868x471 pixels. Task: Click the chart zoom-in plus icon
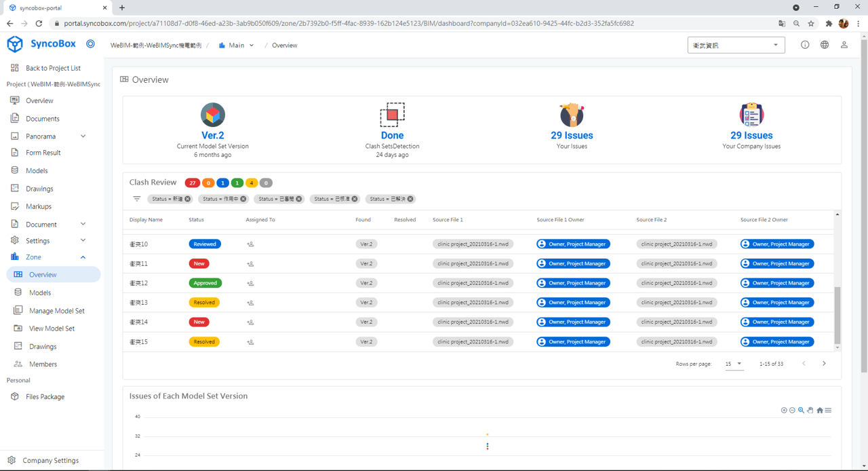click(x=784, y=410)
